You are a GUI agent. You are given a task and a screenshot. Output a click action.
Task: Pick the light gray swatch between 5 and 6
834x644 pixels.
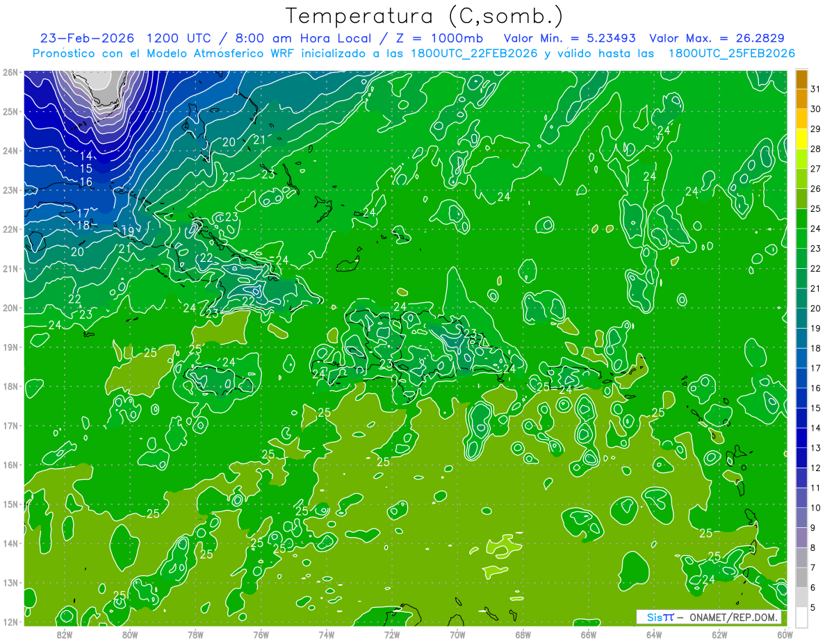(801, 598)
